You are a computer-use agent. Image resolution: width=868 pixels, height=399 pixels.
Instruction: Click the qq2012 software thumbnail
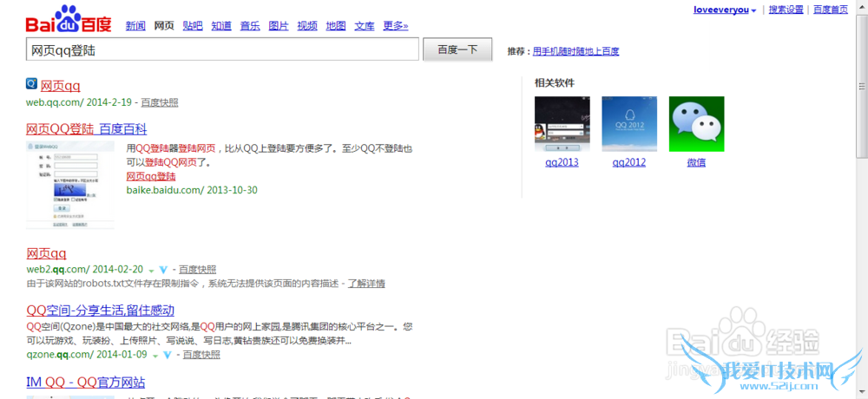(x=629, y=124)
